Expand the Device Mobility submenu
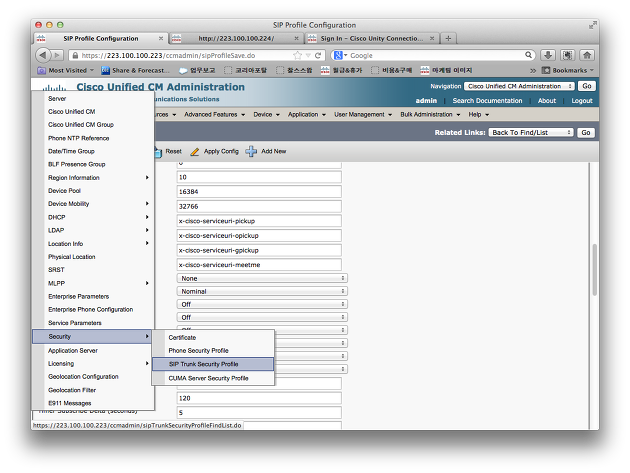Image resolution: width=630 pixels, height=473 pixels. pos(93,204)
